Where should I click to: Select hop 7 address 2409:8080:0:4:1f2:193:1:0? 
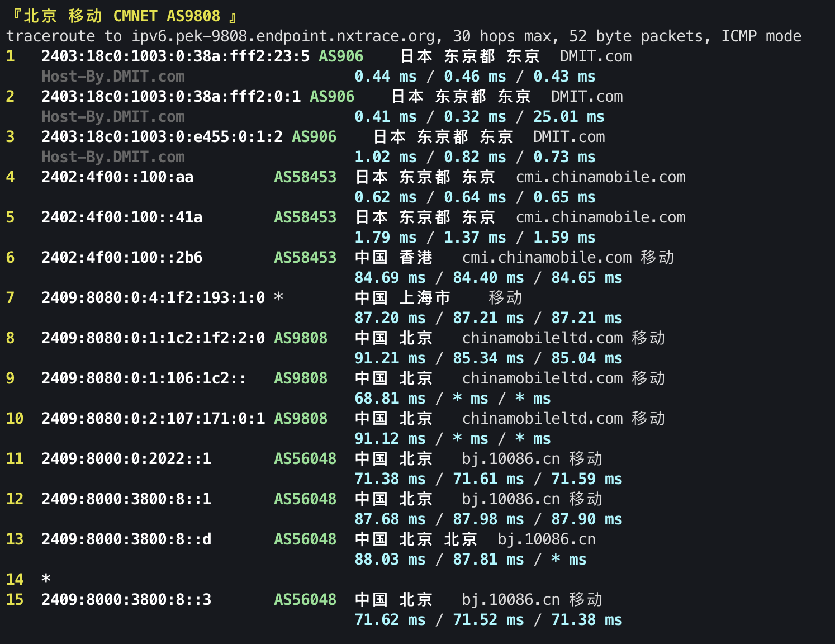point(153,297)
